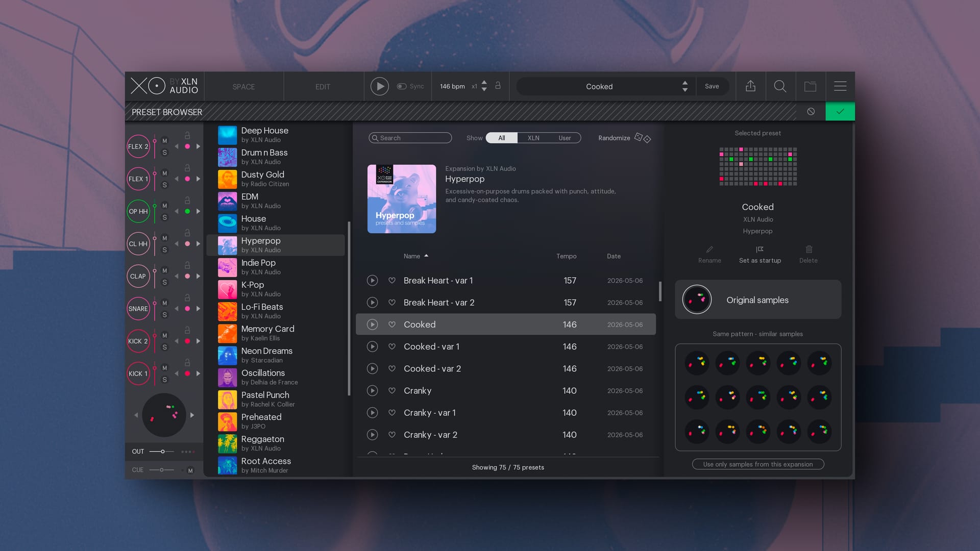Select the FLEX 2 drum channel circle
Image resolution: width=980 pixels, height=551 pixels.
138,146
